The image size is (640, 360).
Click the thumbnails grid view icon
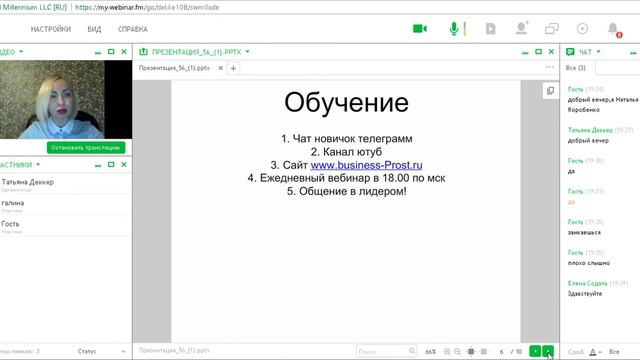484,351
